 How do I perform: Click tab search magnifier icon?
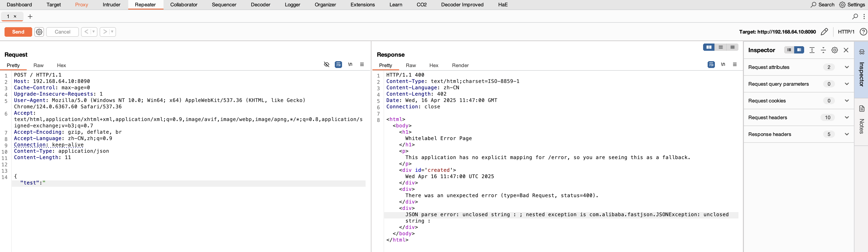(855, 17)
